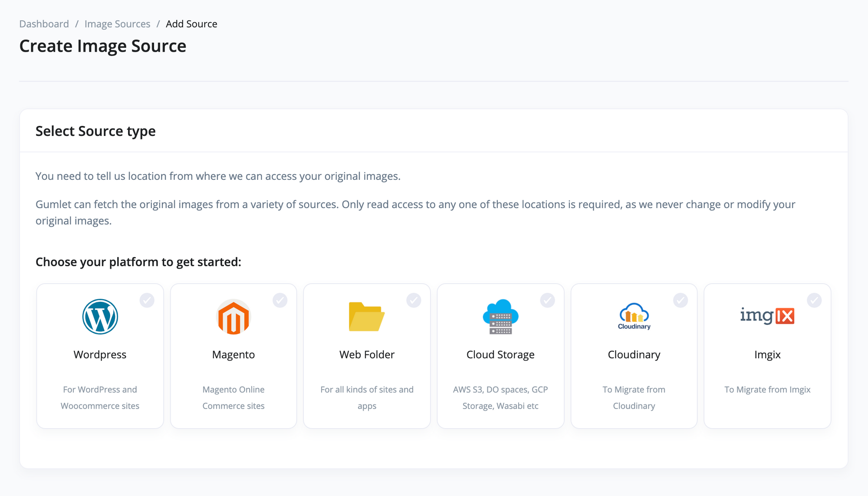
Task: Click the Add Source breadcrumb
Action: (x=191, y=24)
